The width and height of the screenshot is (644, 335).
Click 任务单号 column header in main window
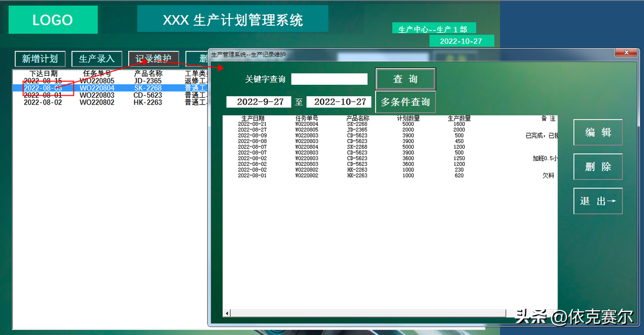click(x=97, y=74)
